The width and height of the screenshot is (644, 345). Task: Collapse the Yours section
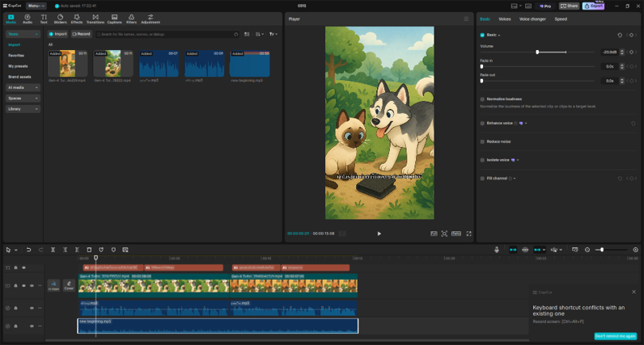23,34
